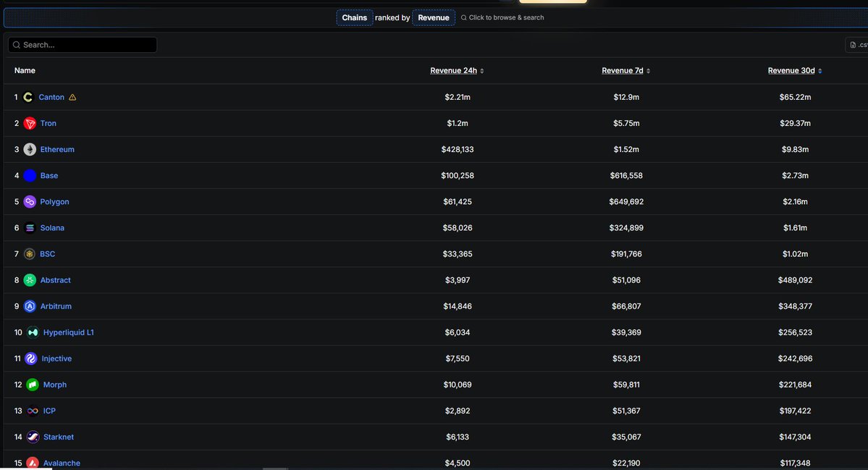Click the Base chain logo icon
The height and width of the screenshot is (470, 868).
click(x=30, y=175)
